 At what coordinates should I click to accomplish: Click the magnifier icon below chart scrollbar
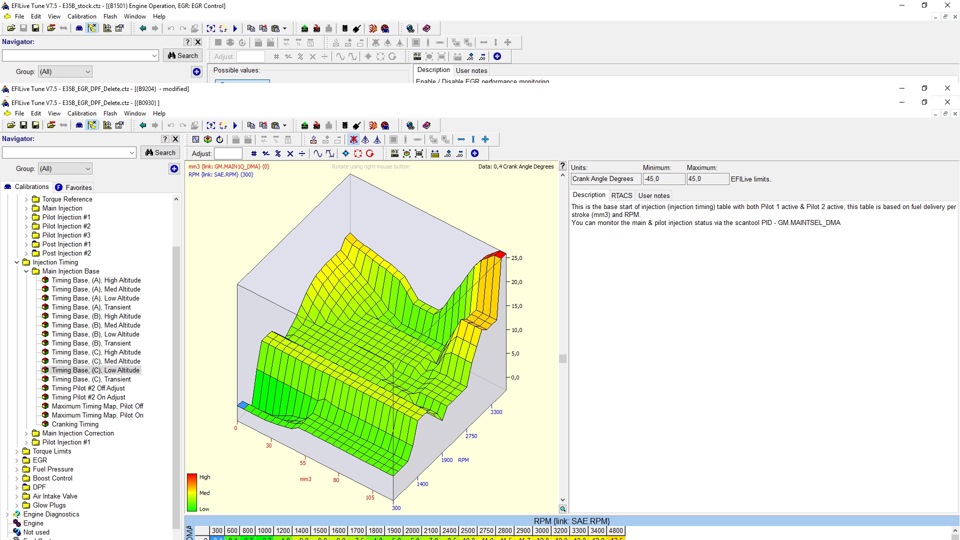(563, 509)
